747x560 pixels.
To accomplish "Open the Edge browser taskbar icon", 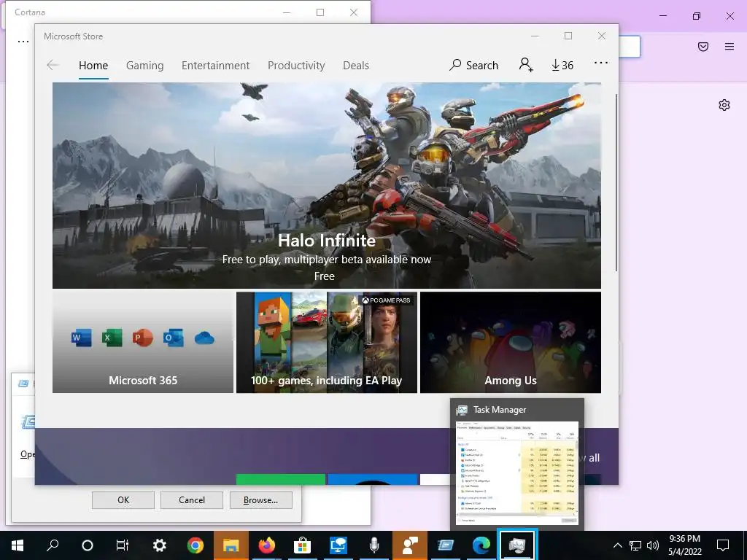I will (481, 545).
